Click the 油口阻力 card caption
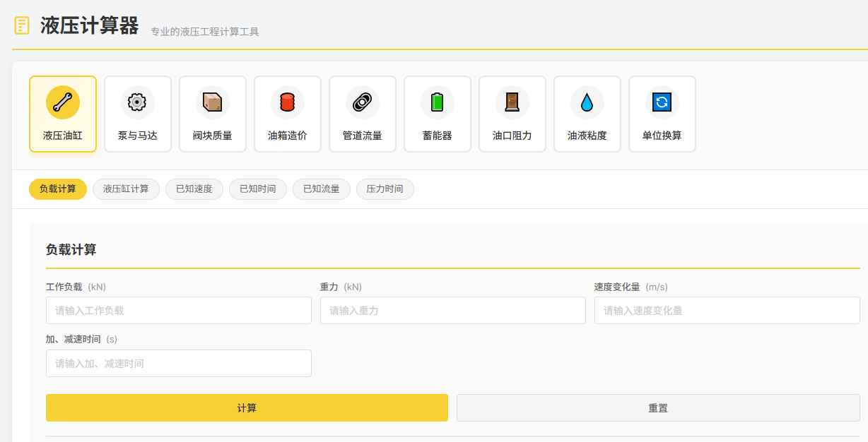The height and width of the screenshot is (442, 868). point(512,136)
